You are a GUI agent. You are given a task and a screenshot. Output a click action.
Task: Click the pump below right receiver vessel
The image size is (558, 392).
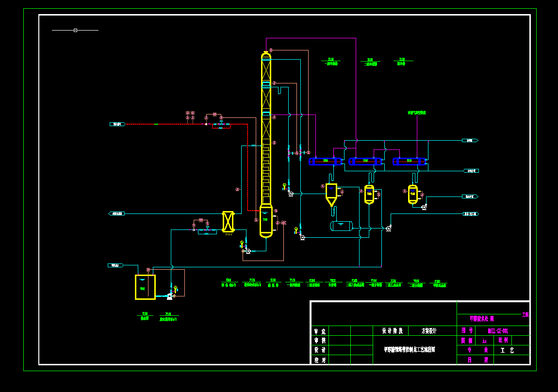click(x=424, y=207)
